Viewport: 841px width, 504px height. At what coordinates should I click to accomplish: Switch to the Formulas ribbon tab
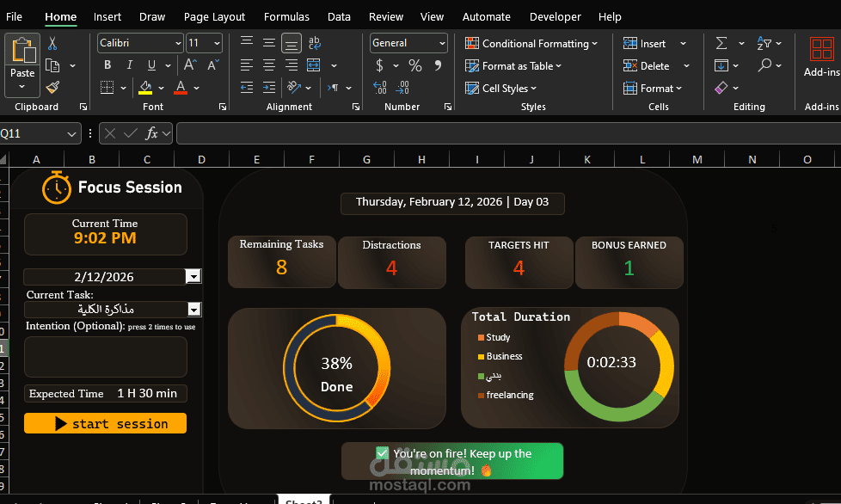coord(286,16)
